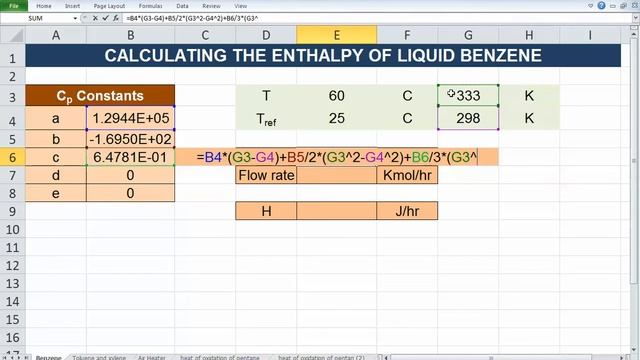Click the e constant value 0
640x360 pixels.
[x=131, y=193]
